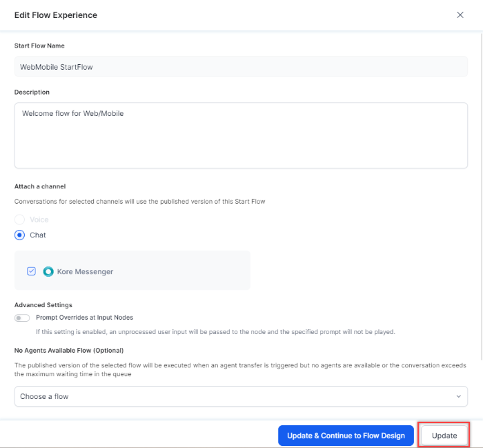Close the Edit Flow Experience dialog
Viewport: 483px width, 448px height.
point(460,15)
